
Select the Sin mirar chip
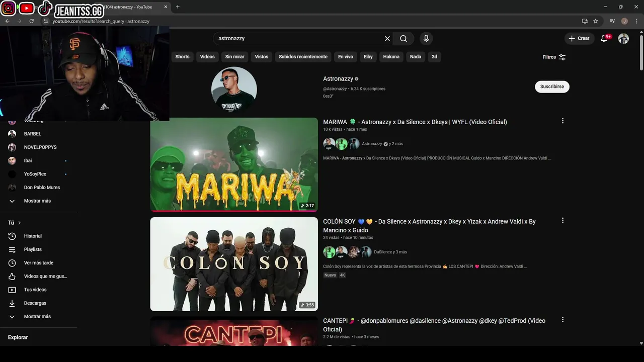point(234,57)
